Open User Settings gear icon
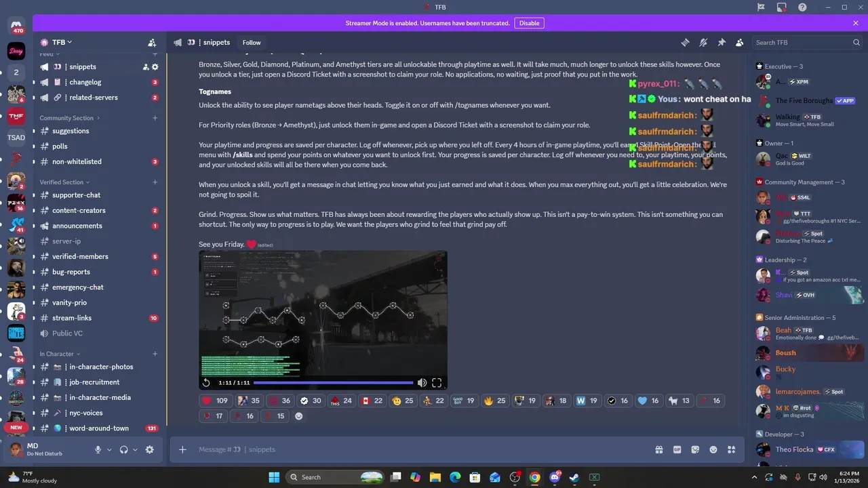The image size is (868, 488). coord(149,449)
